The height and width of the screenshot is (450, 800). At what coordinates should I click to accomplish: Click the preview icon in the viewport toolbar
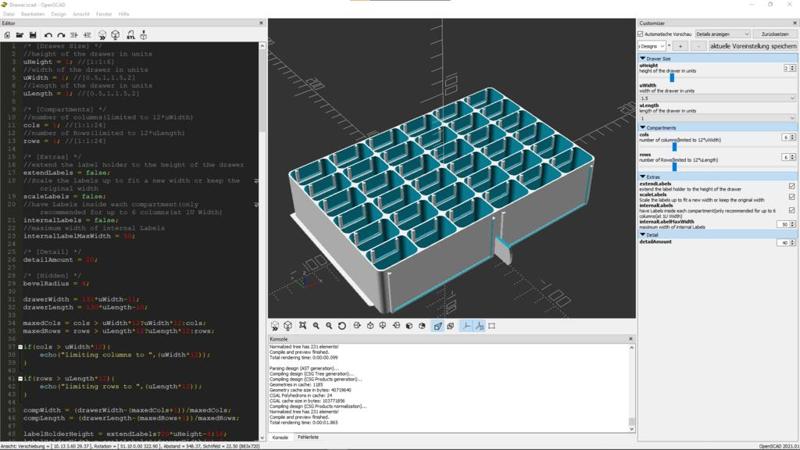click(275, 326)
